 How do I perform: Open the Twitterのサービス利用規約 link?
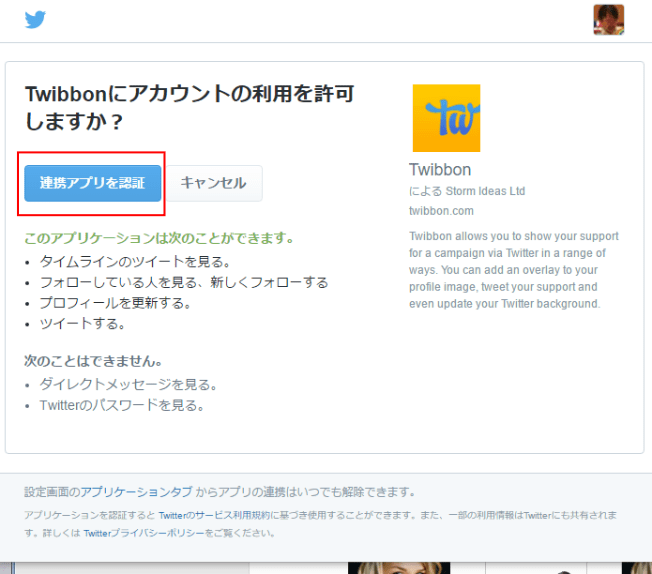tap(215, 515)
